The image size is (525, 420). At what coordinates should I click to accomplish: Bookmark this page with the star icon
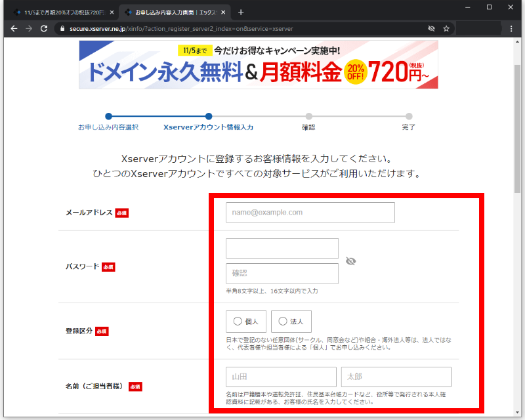click(x=446, y=29)
